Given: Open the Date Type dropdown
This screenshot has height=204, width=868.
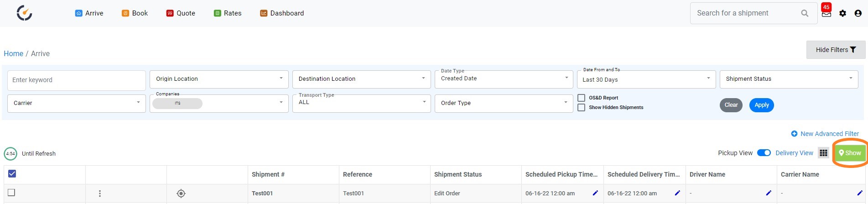Looking at the screenshot, I should pyautogui.click(x=504, y=79).
